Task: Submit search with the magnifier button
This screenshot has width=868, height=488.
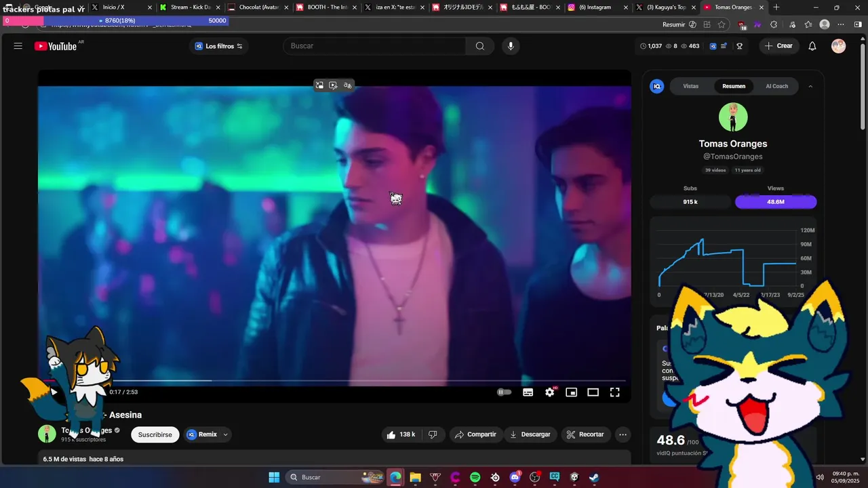Action: point(480,46)
